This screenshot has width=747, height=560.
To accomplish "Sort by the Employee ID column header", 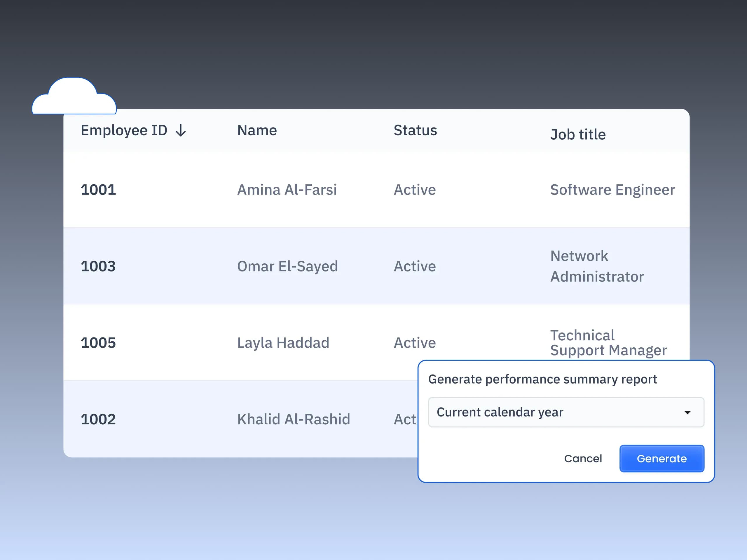I will tap(124, 130).
